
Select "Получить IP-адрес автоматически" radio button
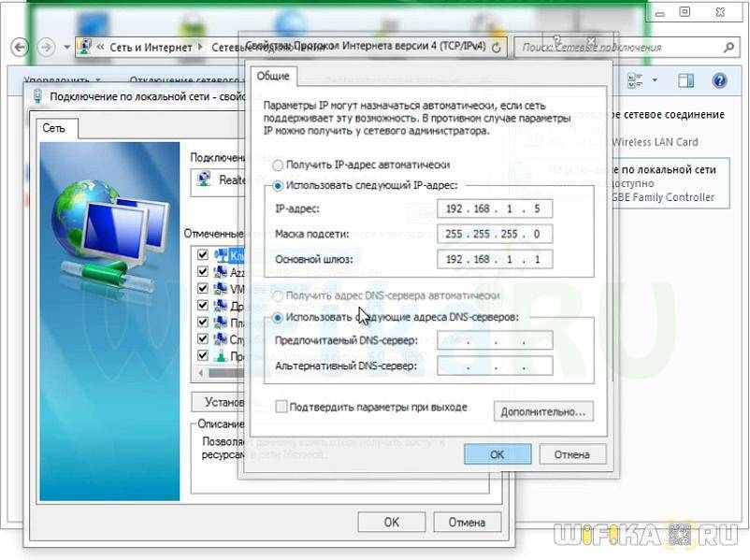[x=278, y=164]
